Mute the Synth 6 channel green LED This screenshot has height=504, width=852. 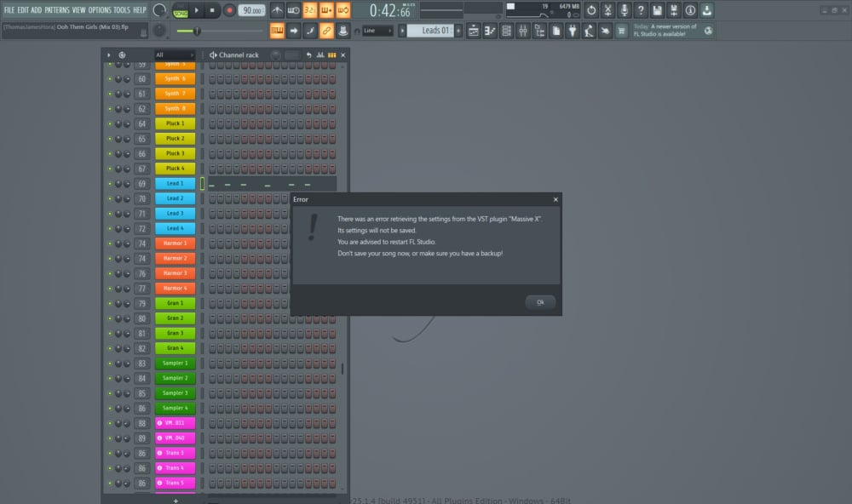pyautogui.click(x=110, y=79)
